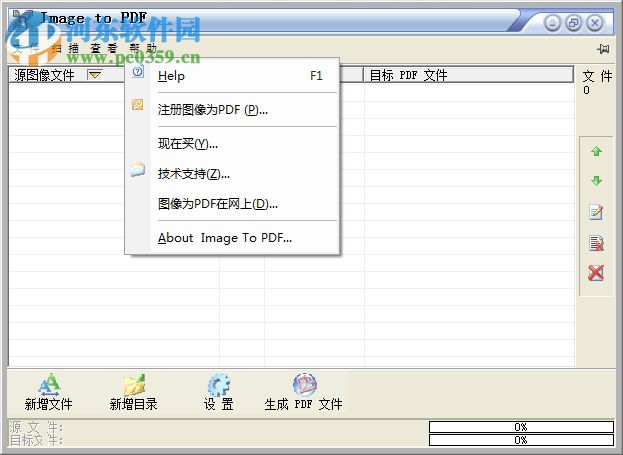Open 技术支持(Z)... menu entry
This screenshot has width=623, height=455.
pos(232,174)
